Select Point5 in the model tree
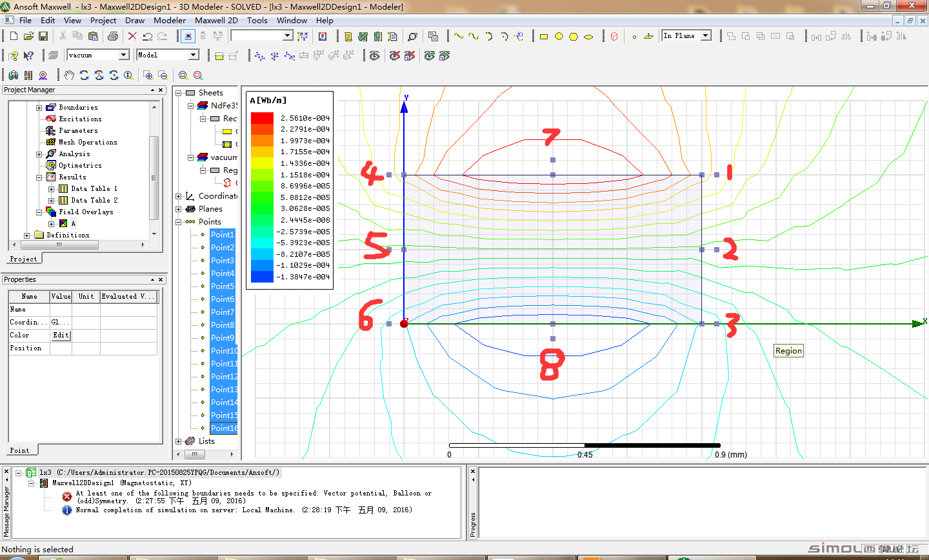 (x=223, y=286)
